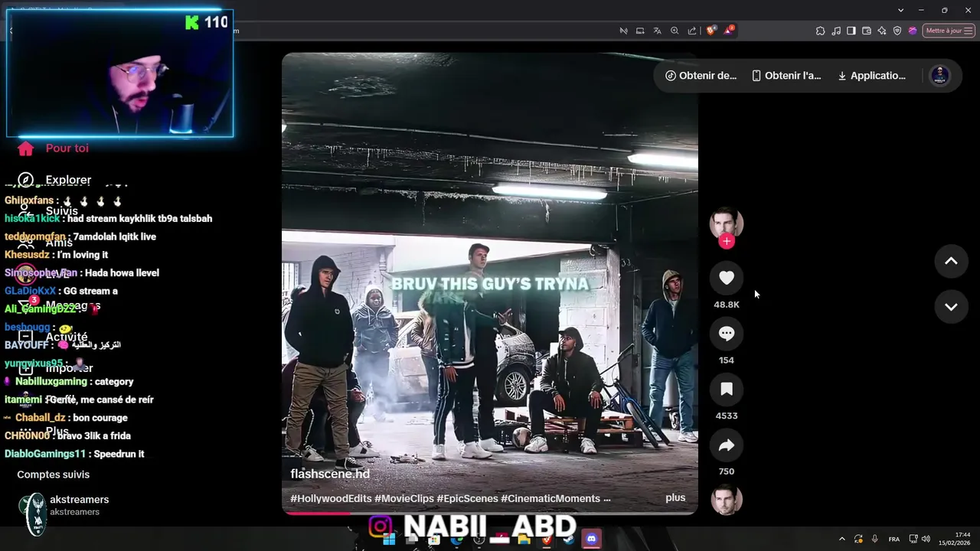Click streamer webcam overlay
Screen dimensions: 980x551
(119, 73)
